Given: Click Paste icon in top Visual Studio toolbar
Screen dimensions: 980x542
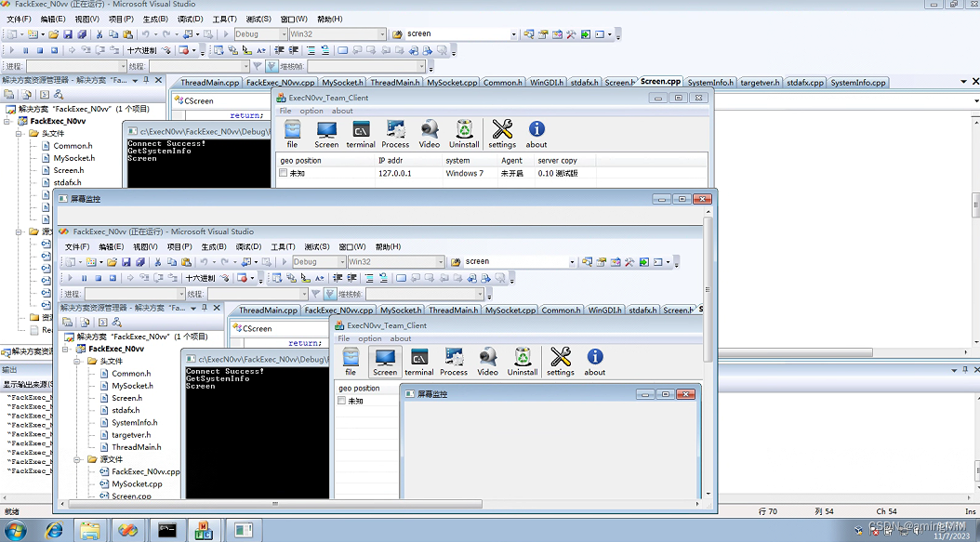Looking at the screenshot, I should 127,34.
